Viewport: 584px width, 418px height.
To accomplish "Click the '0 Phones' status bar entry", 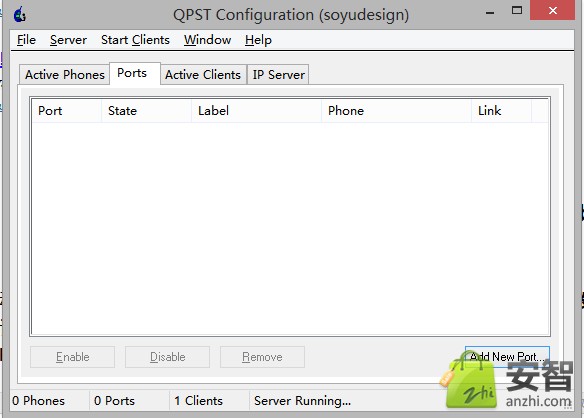I will click(x=38, y=401).
